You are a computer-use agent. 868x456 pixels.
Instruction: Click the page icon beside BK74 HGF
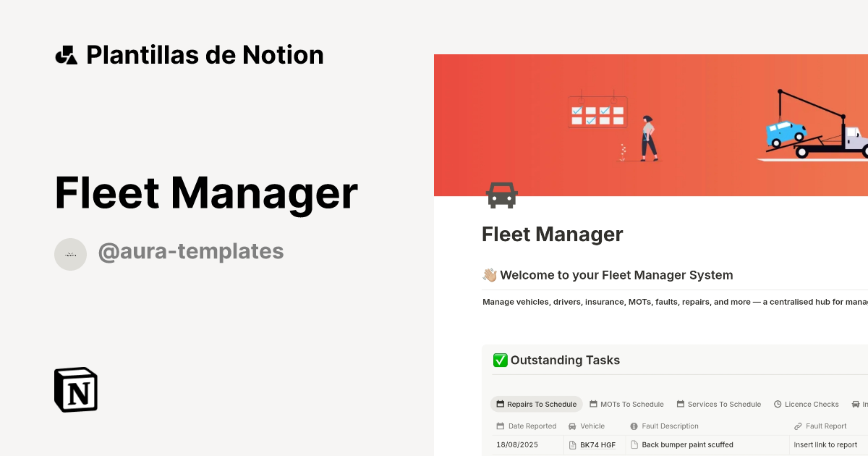click(x=572, y=444)
